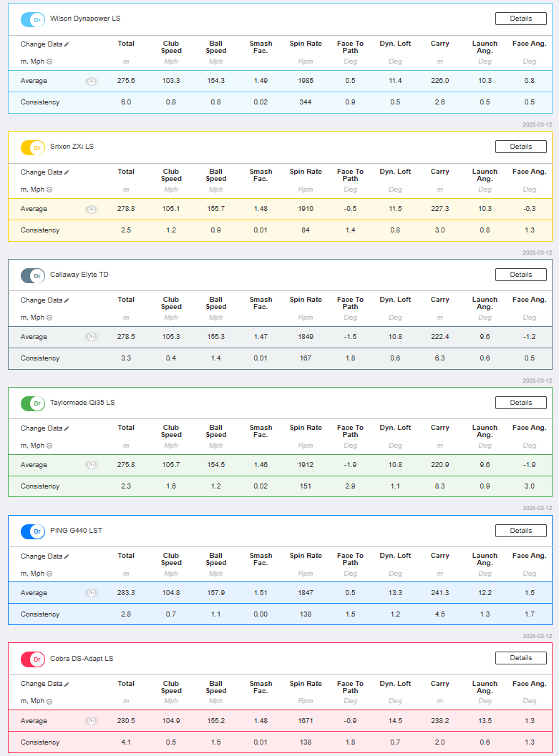Click Change Data pencil in PING G440 panel
This screenshot has width=559, height=756.
[x=67, y=556]
